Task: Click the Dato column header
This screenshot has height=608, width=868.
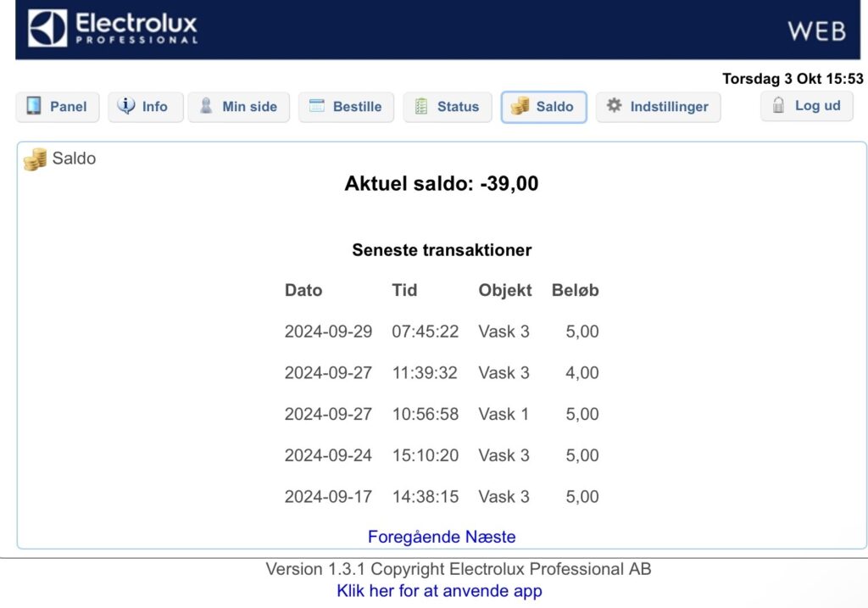Action: click(x=303, y=290)
